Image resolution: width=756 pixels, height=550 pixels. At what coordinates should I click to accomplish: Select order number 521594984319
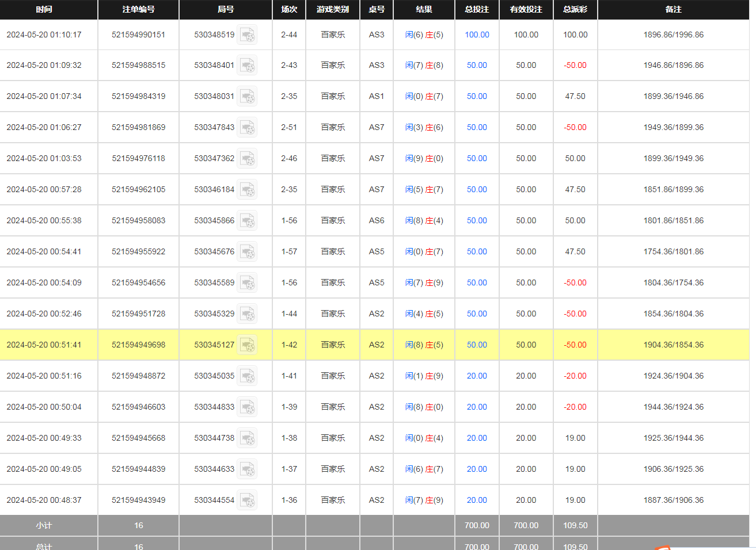(x=138, y=96)
